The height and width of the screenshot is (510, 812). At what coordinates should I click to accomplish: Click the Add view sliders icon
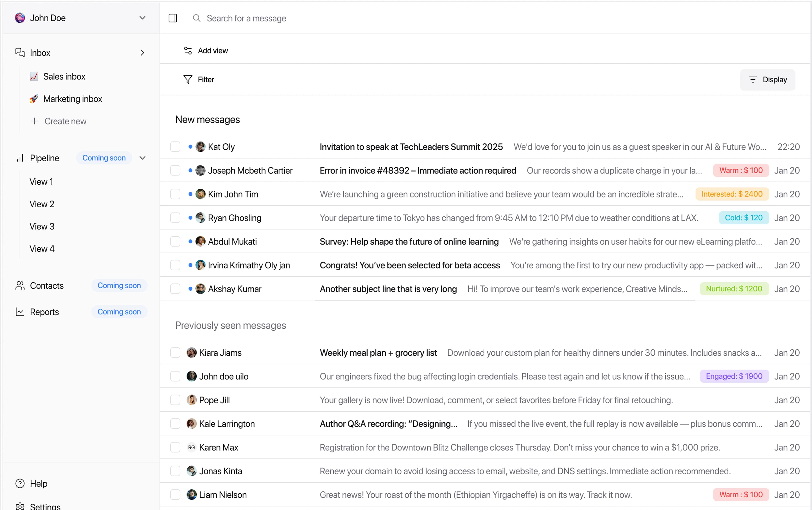pos(188,51)
